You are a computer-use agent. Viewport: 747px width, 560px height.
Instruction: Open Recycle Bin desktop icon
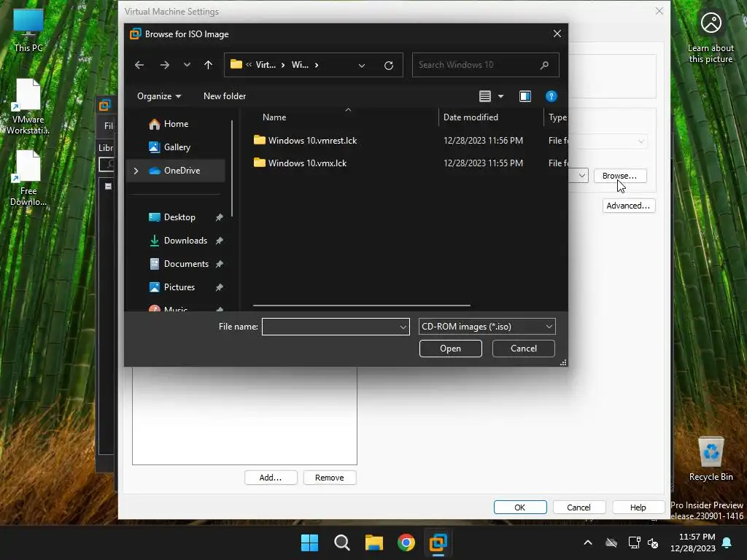click(711, 459)
